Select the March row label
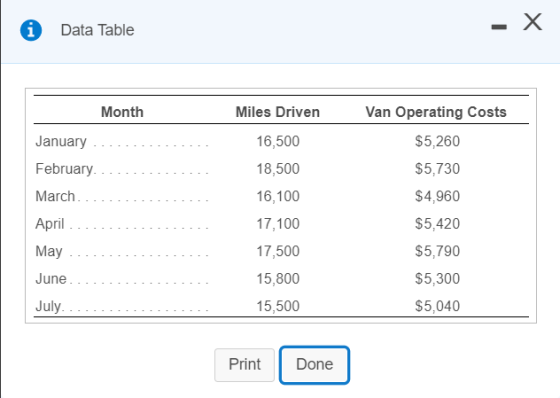The height and width of the screenshot is (398, 560). [x=55, y=196]
